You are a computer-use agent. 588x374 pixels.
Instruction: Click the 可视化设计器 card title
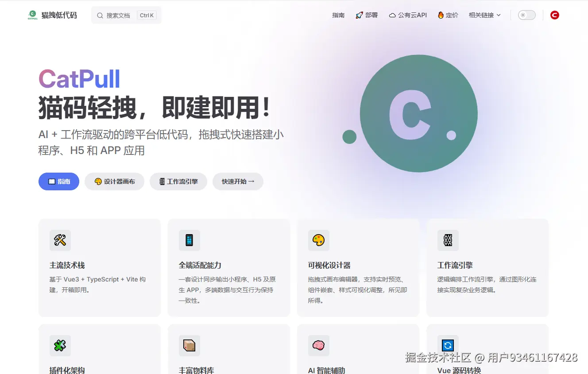pyautogui.click(x=329, y=265)
